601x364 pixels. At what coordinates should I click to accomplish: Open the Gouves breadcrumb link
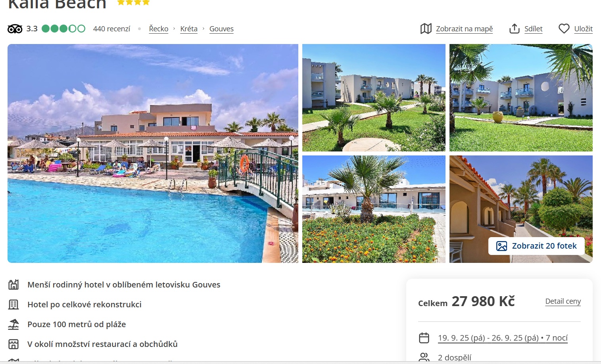click(x=221, y=29)
